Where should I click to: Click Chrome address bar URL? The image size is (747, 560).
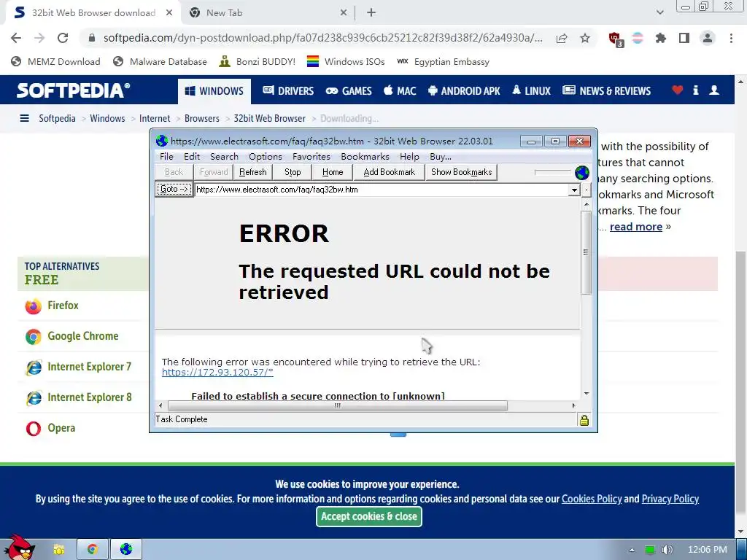(322, 38)
